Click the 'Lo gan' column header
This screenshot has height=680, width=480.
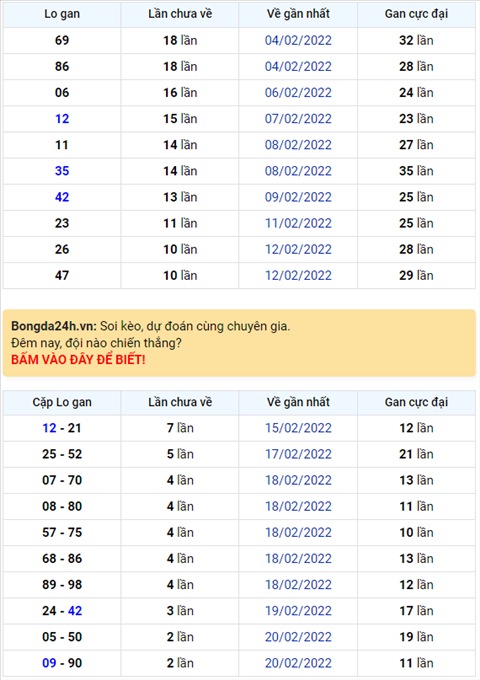(x=62, y=14)
